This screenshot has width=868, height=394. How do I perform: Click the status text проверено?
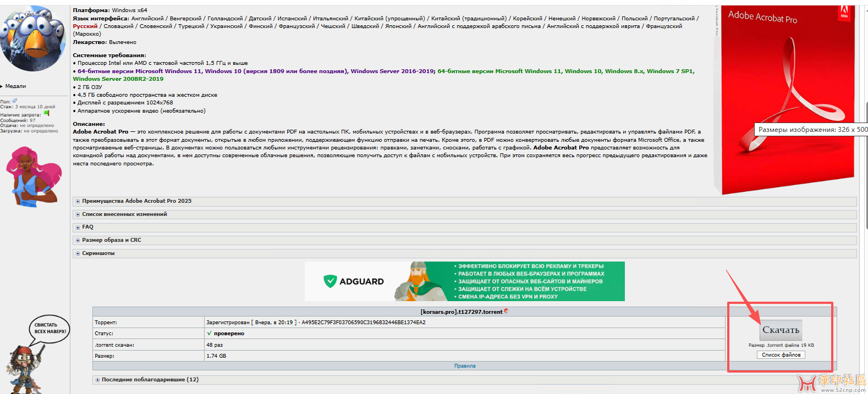click(229, 334)
